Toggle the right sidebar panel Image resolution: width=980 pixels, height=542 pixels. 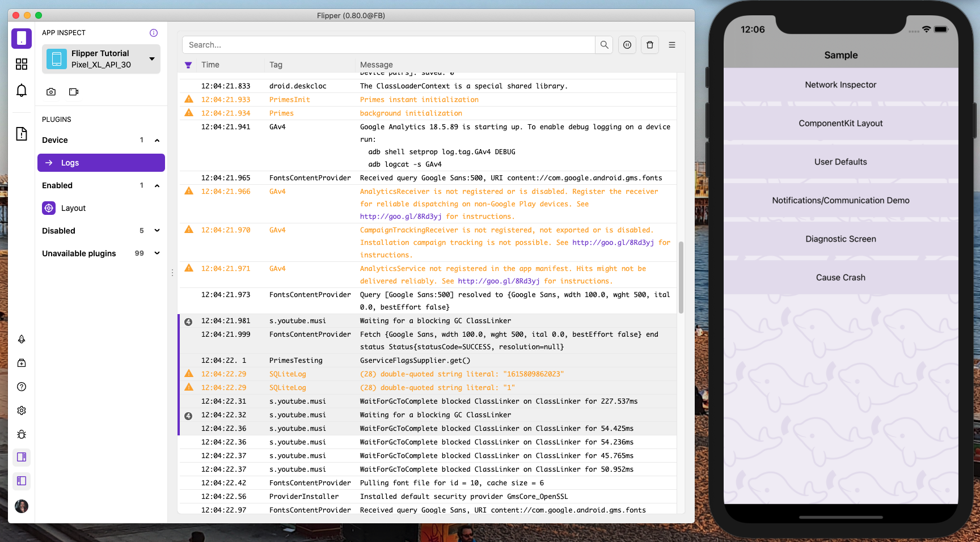coord(22,457)
